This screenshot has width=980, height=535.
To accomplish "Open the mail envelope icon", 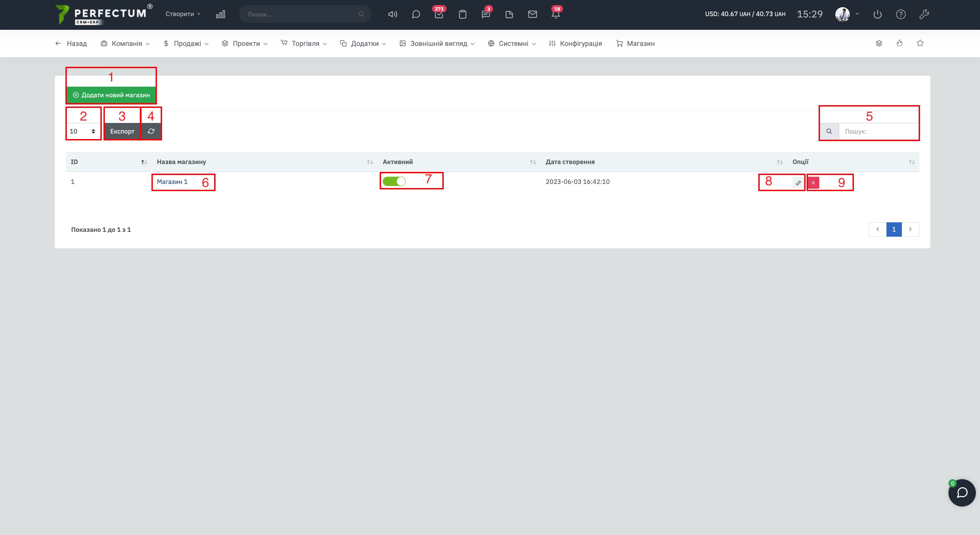I will [532, 14].
